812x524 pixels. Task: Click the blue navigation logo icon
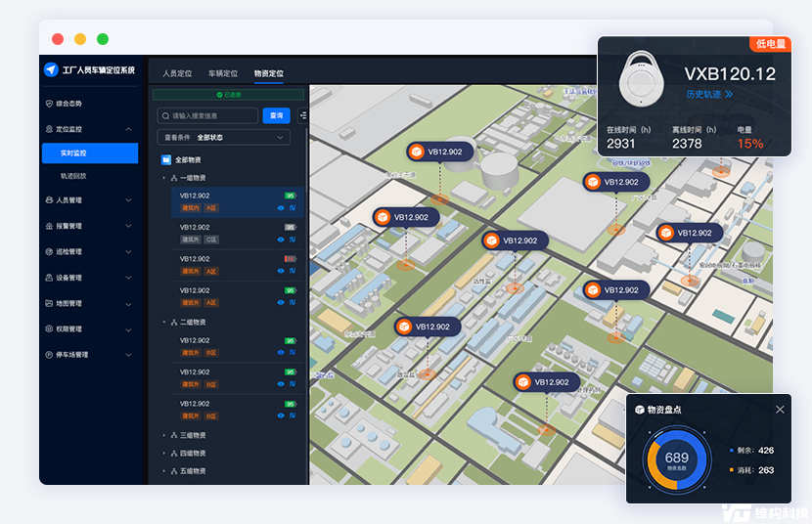click(52, 70)
